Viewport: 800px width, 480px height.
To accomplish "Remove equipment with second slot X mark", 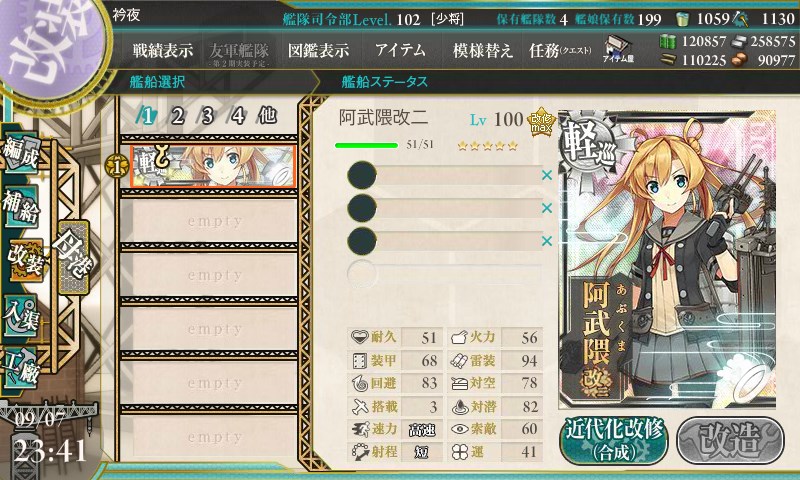I will click(547, 208).
